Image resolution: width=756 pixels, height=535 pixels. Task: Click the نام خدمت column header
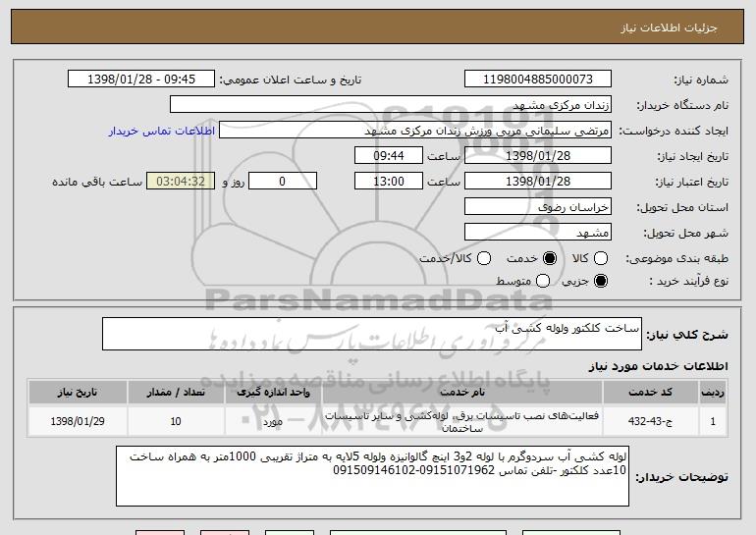click(x=462, y=393)
